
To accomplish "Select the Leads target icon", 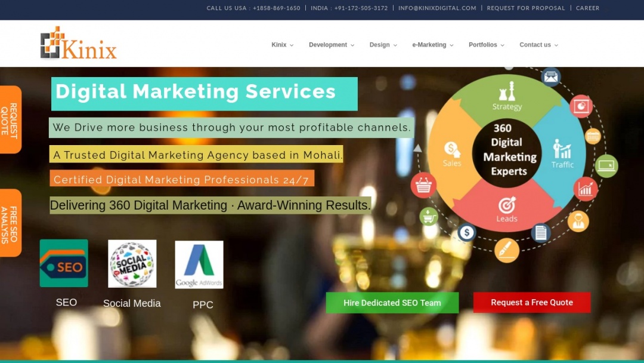I will pyautogui.click(x=506, y=202).
